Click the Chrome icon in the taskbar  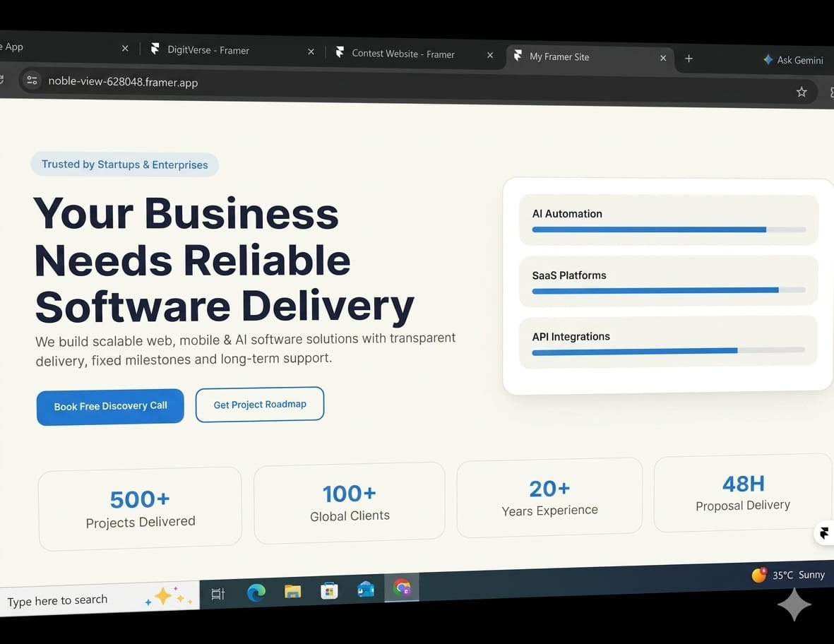(x=402, y=588)
